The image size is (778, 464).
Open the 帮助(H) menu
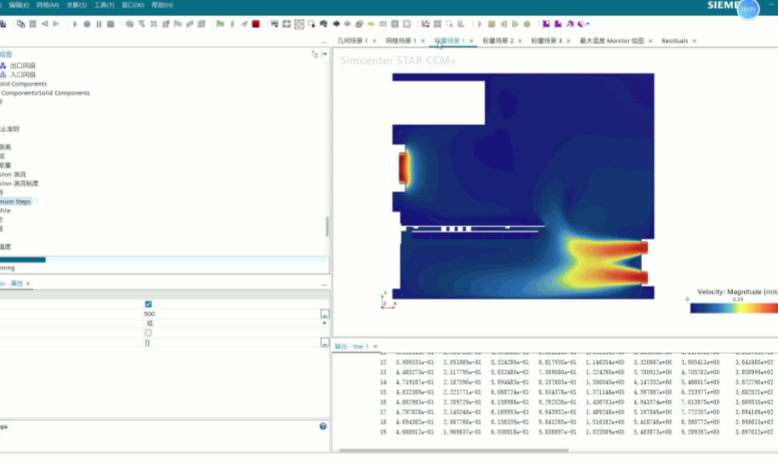point(162,5)
